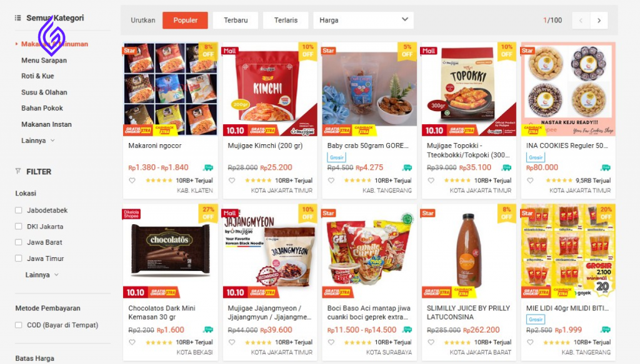
Task: Go to next page arrow
Action: pos(599,21)
